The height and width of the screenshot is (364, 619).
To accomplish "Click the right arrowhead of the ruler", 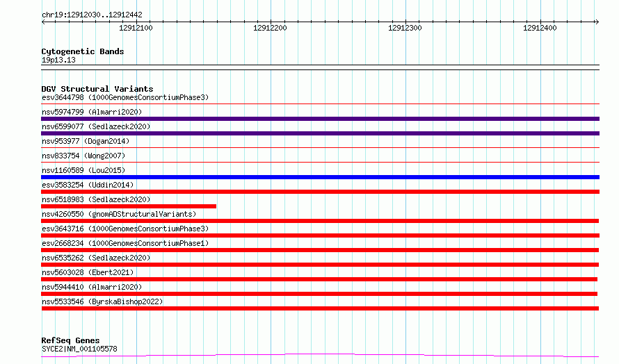I will pos(597,22).
